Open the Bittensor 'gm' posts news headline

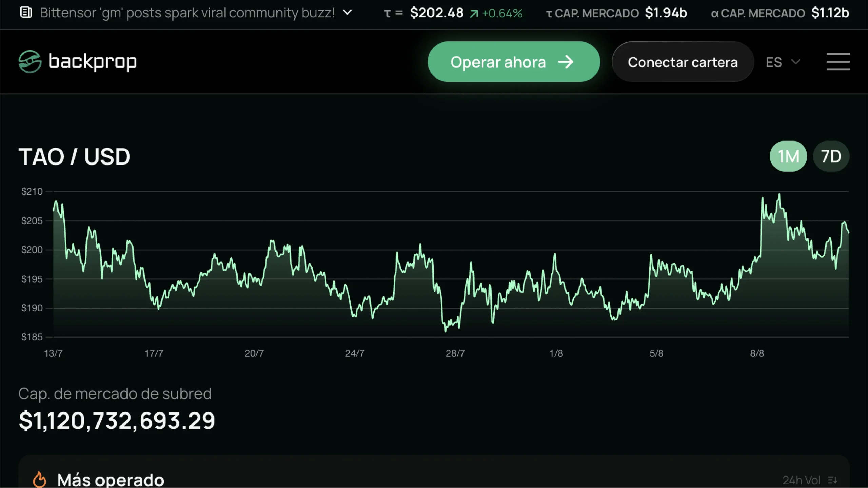coord(187,13)
